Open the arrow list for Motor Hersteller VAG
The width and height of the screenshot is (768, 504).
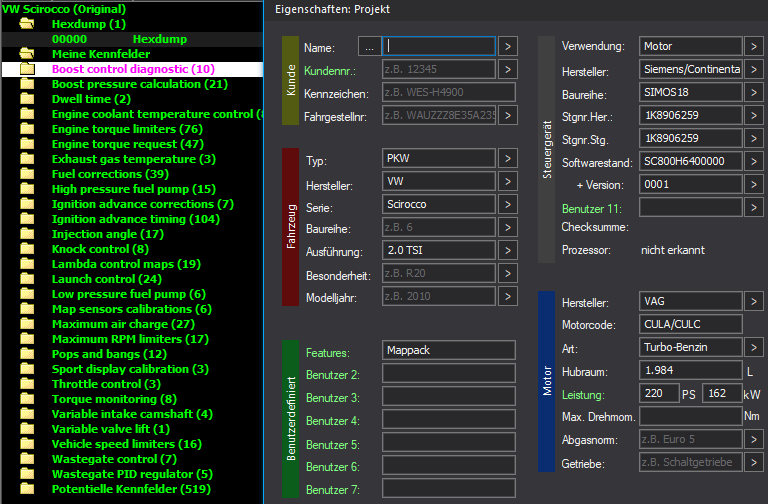pyautogui.click(x=754, y=301)
